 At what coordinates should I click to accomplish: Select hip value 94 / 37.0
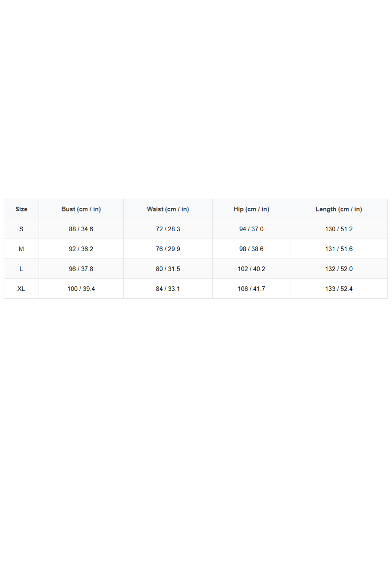(251, 229)
